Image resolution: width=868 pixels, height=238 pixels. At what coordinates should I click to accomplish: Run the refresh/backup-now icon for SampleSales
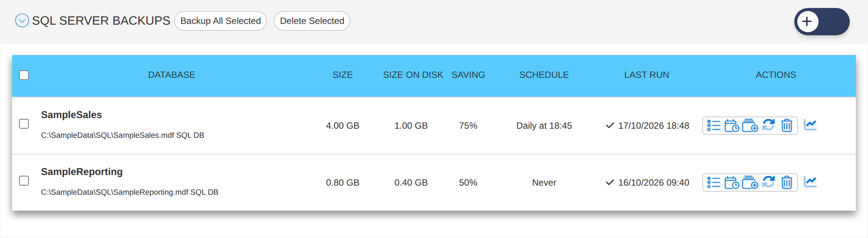(768, 125)
